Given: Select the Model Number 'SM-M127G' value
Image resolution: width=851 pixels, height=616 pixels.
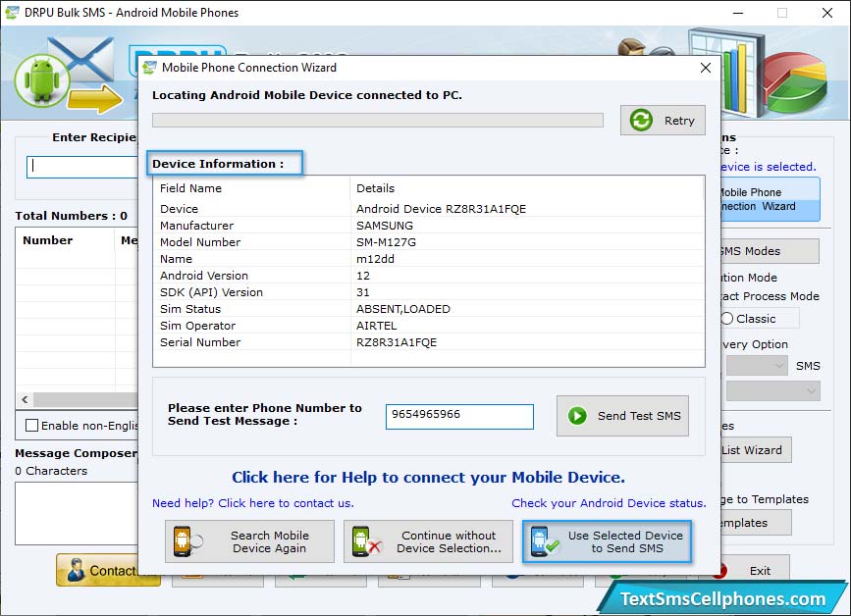Looking at the screenshot, I should (x=386, y=242).
